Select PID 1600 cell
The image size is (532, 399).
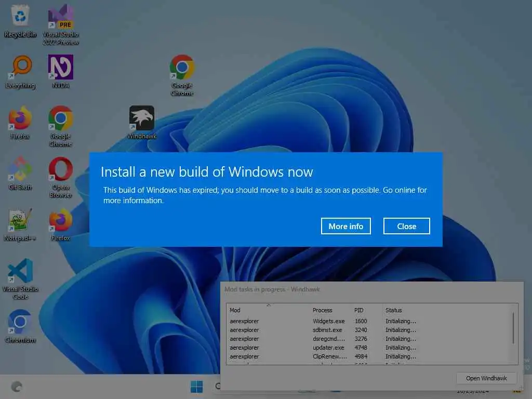coord(361,321)
